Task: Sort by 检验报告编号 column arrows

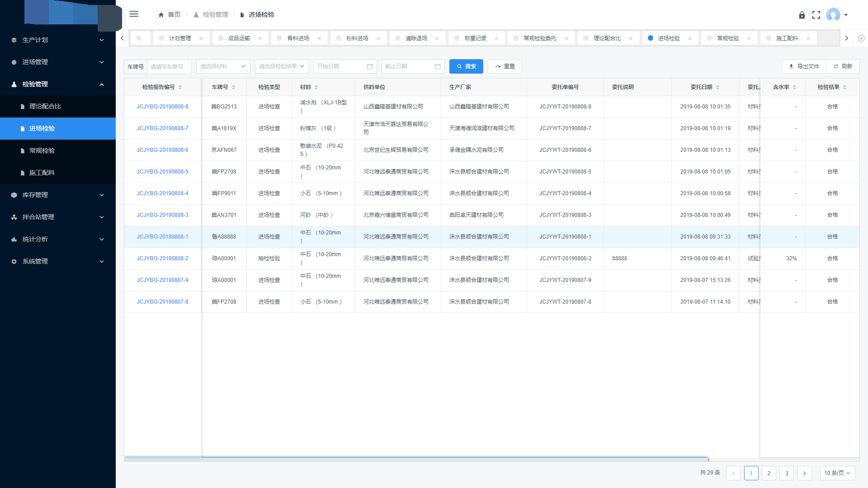Action: coord(180,87)
